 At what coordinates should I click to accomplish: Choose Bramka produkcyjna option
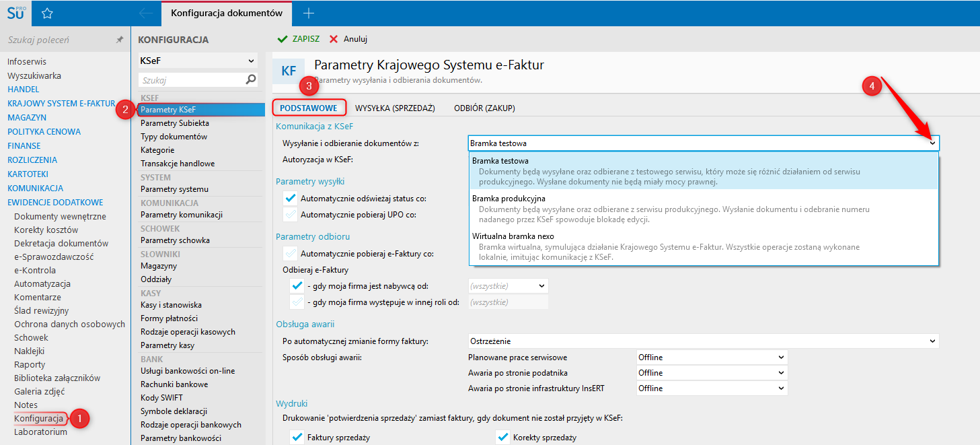pyautogui.click(x=704, y=209)
